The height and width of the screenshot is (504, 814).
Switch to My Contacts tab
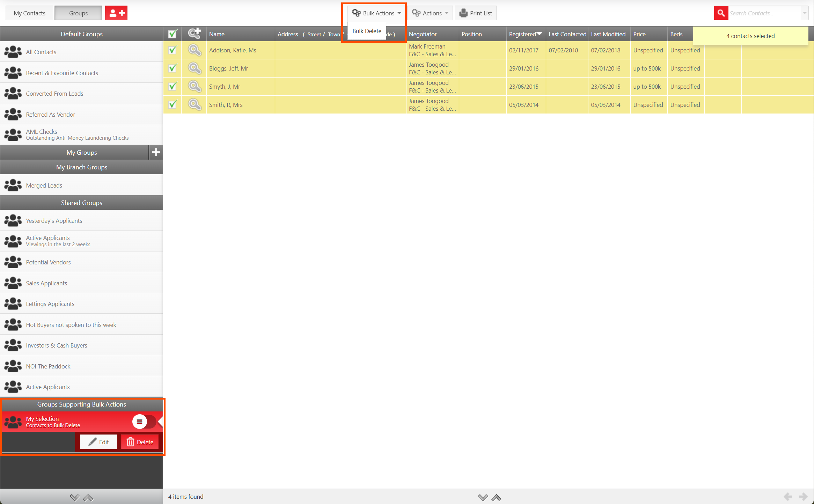(x=30, y=13)
